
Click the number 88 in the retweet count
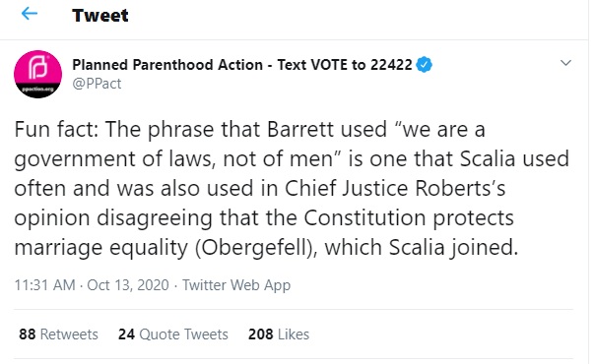(x=28, y=334)
